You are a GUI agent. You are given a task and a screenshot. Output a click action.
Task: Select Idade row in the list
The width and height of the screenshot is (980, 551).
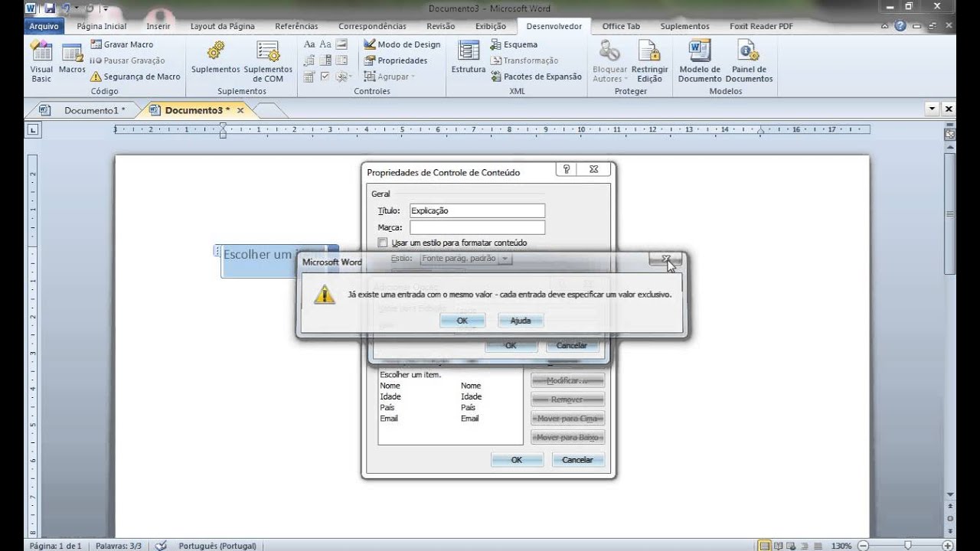450,396
